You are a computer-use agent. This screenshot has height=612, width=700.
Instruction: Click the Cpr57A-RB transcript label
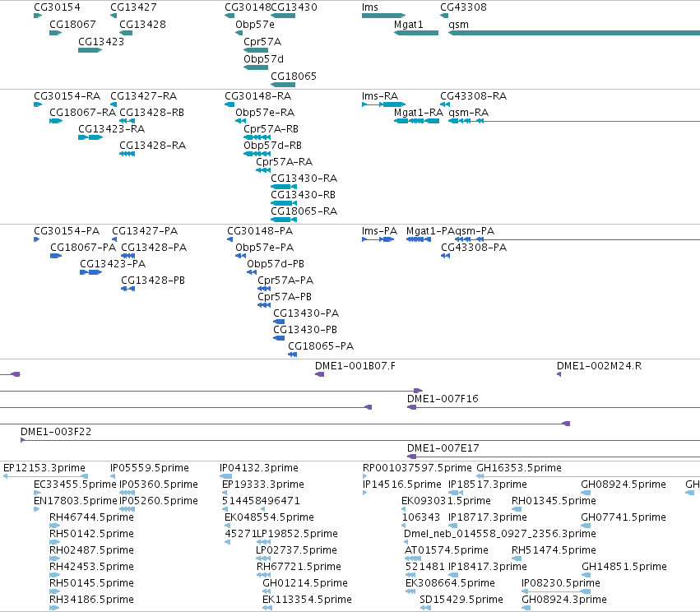click(271, 129)
